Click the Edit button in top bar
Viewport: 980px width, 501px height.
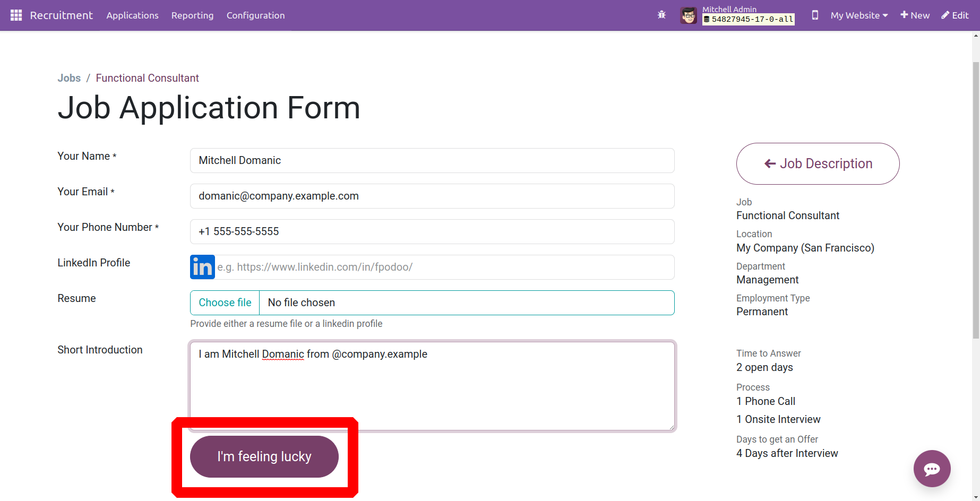(955, 15)
